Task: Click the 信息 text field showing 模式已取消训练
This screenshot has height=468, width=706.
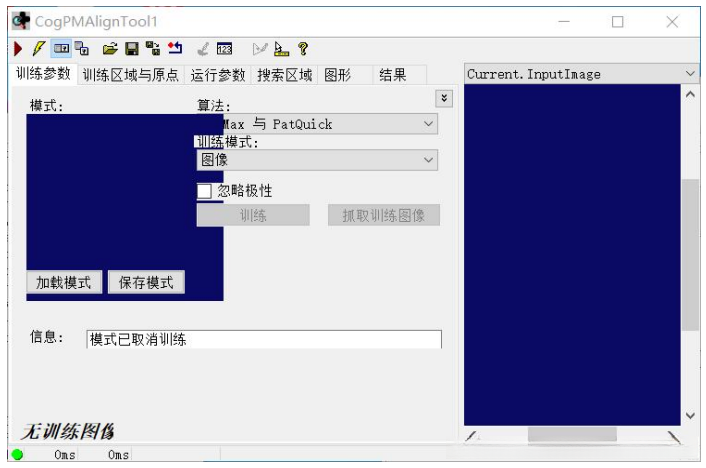Action: [x=264, y=339]
